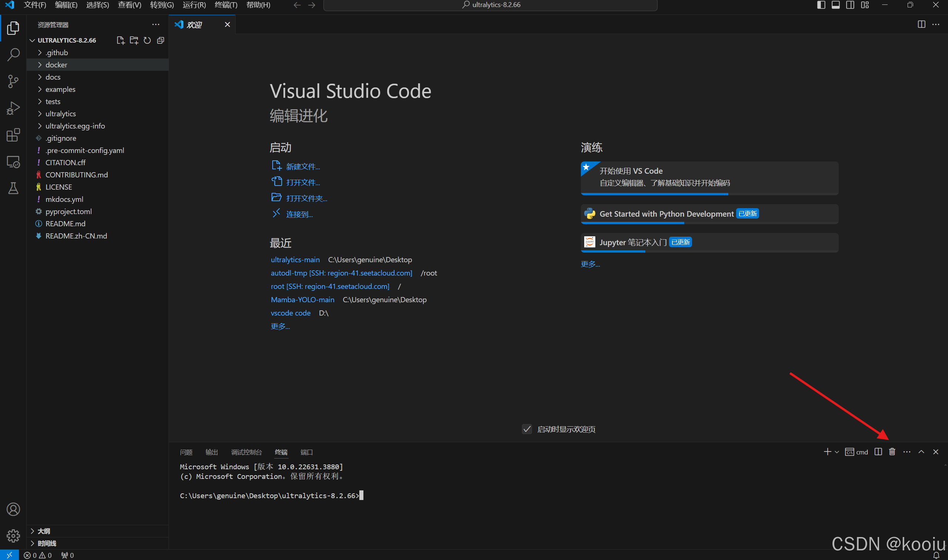Switch to the 输出 panel tab

tap(211, 452)
